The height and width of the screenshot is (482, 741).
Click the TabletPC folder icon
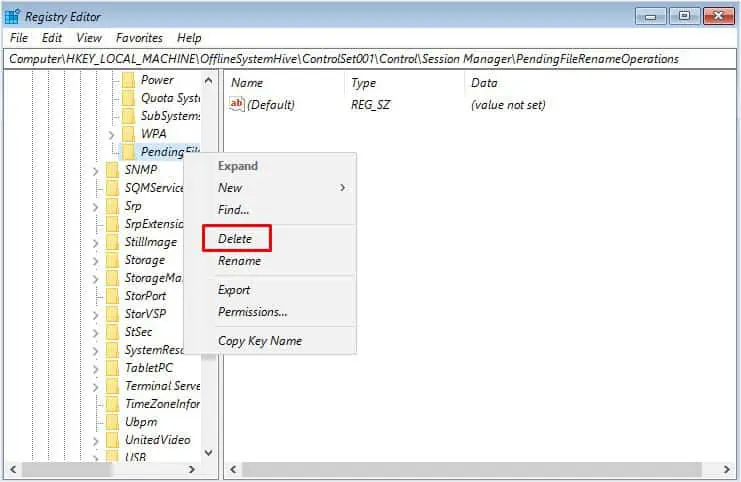(x=112, y=368)
